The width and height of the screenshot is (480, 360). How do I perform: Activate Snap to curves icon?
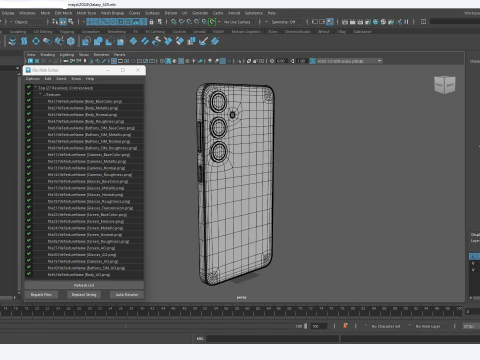coord(181,22)
